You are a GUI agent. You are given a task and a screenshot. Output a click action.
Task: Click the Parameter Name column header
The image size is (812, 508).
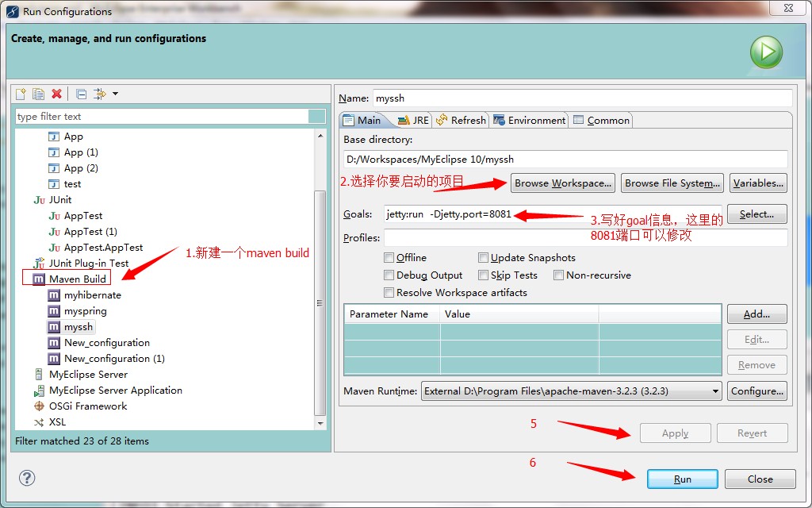tap(392, 314)
